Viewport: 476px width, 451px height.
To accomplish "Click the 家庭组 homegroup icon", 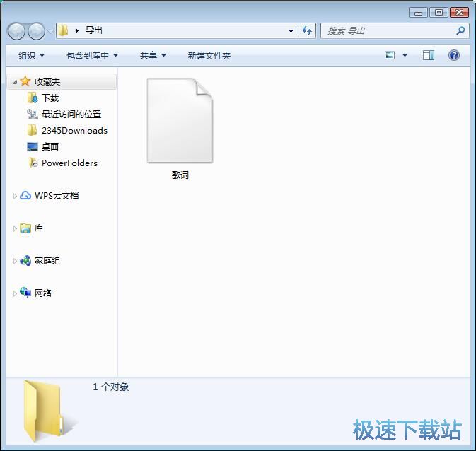I will pyautogui.click(x=25, y=261).
